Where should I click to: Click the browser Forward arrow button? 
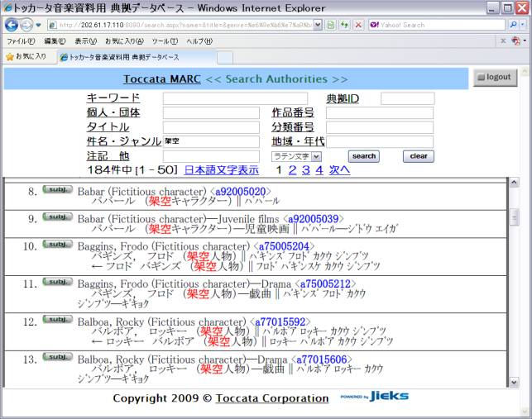click(x=26, y=25)
